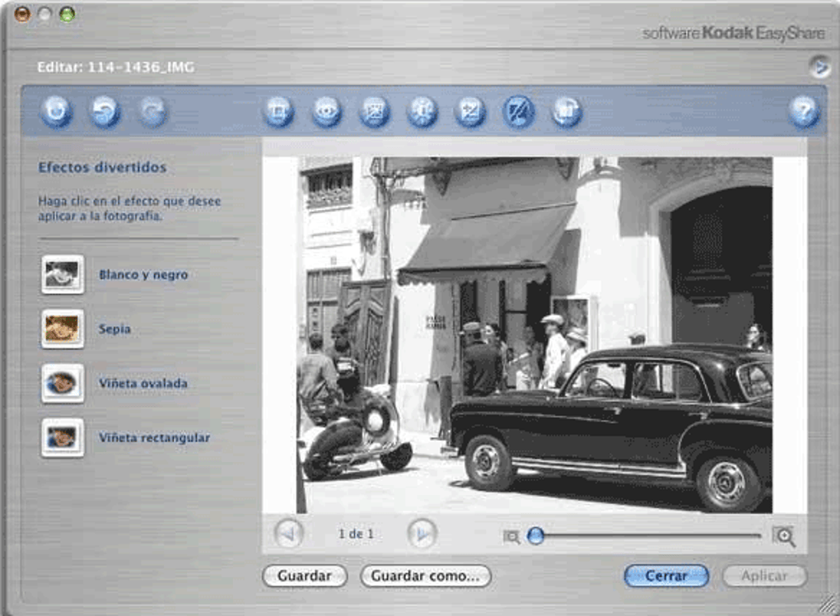Select the red-eye reduction eye icon
Image resolution: width=840 pixels, height=616 pixels.
[326, 111]
